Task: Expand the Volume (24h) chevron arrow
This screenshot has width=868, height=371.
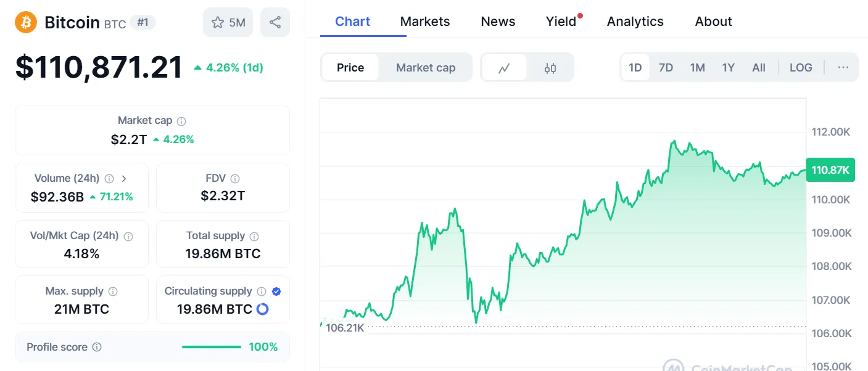Action: pos(124,179)
